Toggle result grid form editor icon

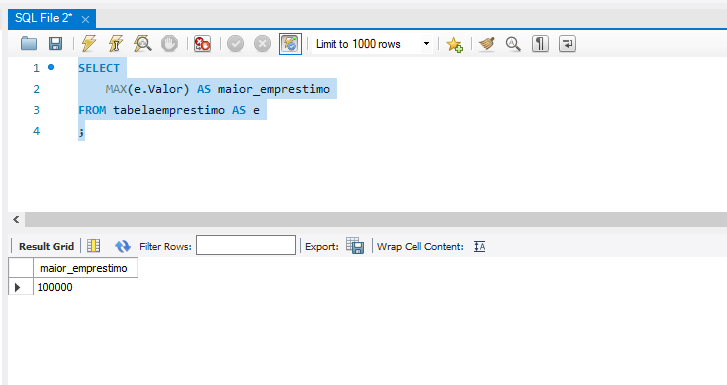(x=94, y=245)
